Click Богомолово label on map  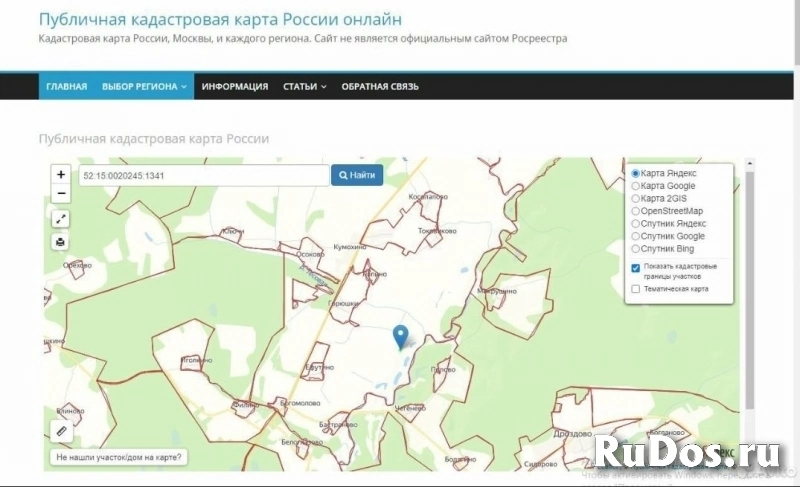coord(301,403)
